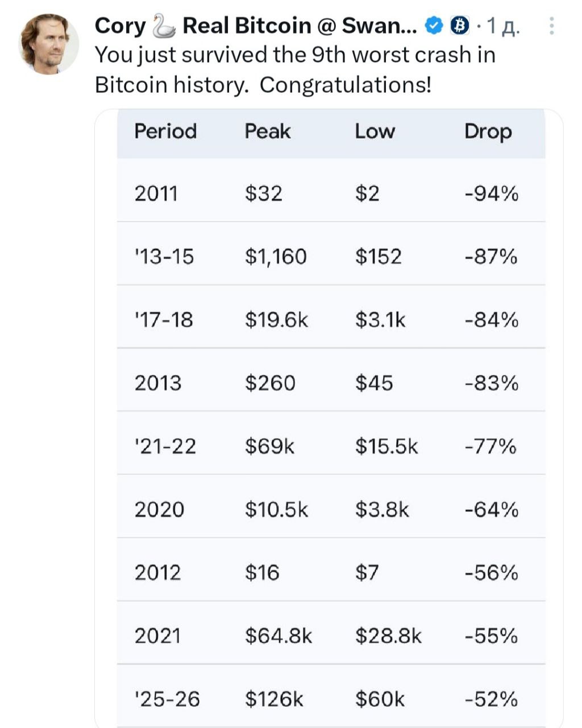This screenshot has width=582, height=728.
Task: Click Cory's profile avatar photo
Action: pos(49,44)
